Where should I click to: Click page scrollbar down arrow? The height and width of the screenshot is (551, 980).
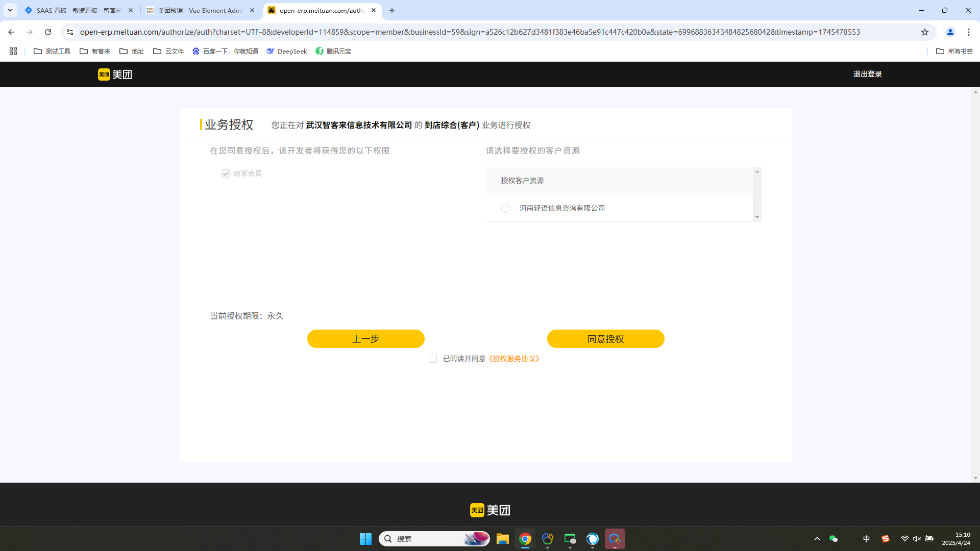975,478
